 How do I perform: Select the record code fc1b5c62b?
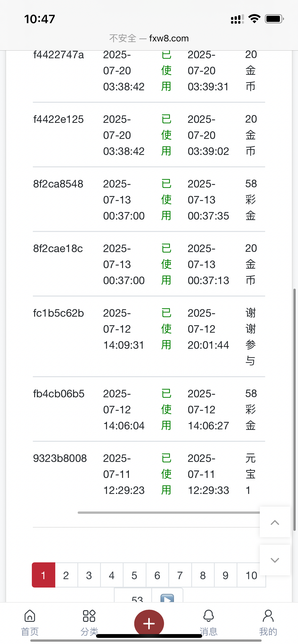click(x=59, y=313)
